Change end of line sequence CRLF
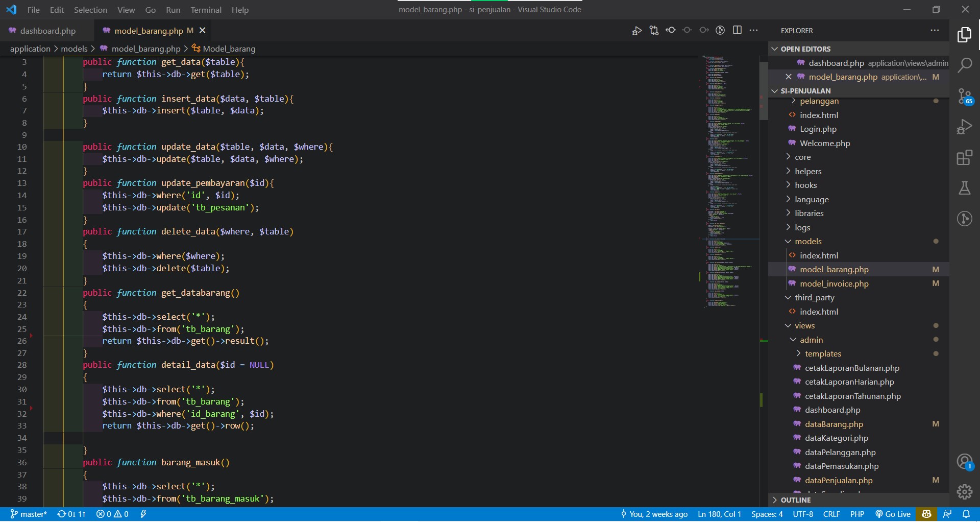Viewport: 980px width, 522px height. pos(831,514)
